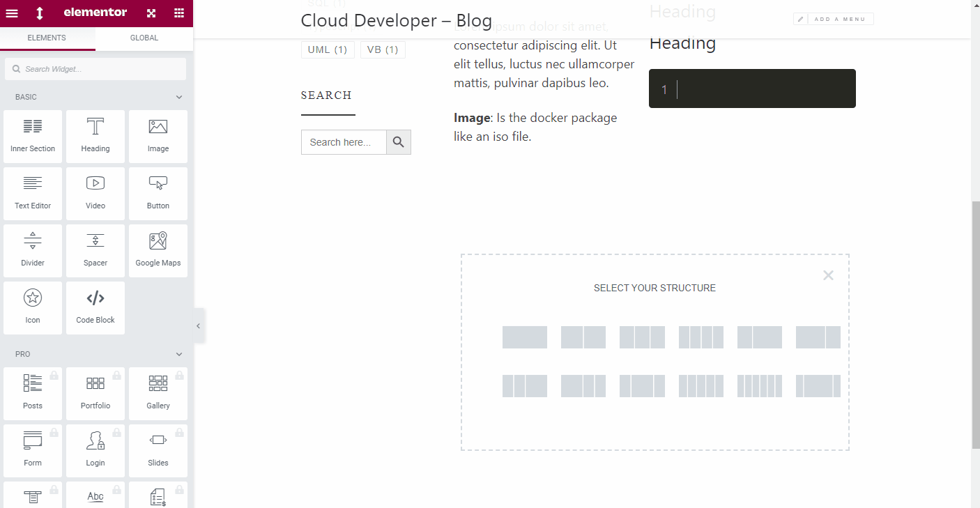Click the Search here input field
Image resolution: width=980 pixels, height=508 pixels.
[x=344, y=142]
